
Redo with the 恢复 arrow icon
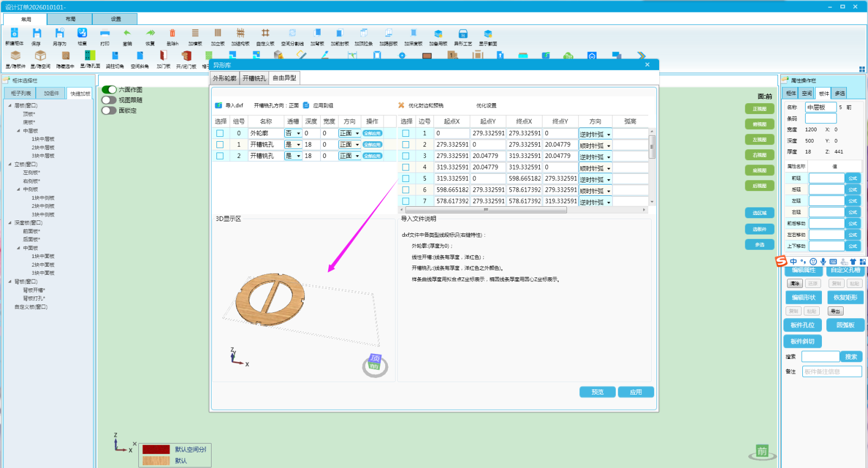150,34
